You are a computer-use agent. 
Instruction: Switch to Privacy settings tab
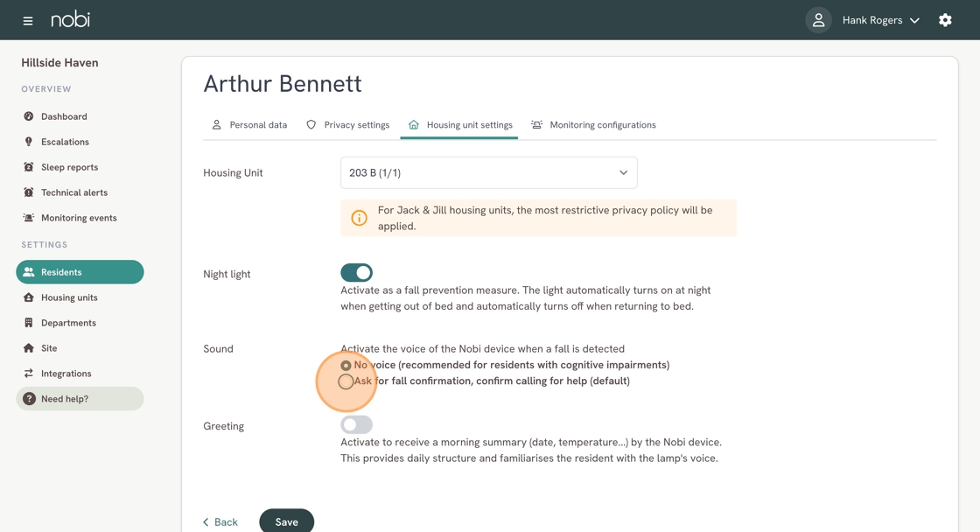point(347,125)
